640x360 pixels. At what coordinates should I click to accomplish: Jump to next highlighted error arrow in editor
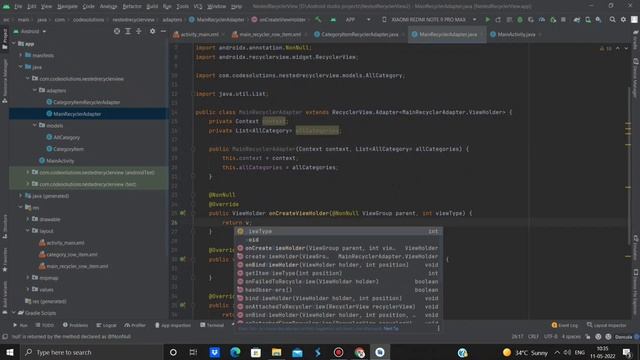coord(626,49)
